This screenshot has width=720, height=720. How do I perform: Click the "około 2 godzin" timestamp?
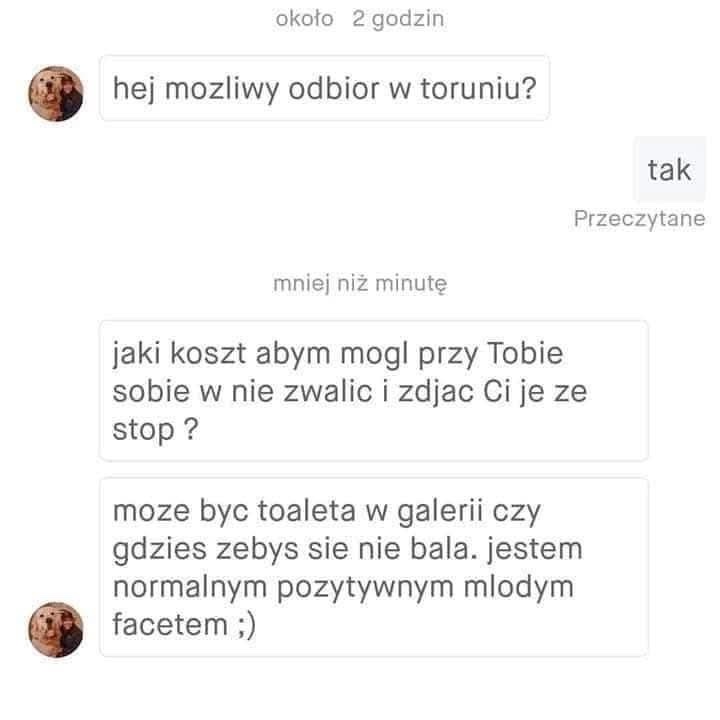[x=360, y=19]
